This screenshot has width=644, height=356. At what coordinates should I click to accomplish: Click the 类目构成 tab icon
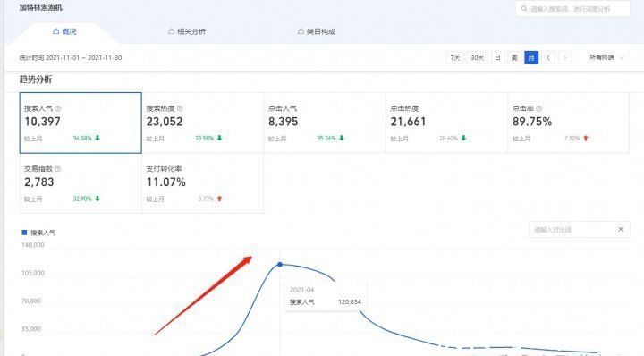tap(301, 31)
